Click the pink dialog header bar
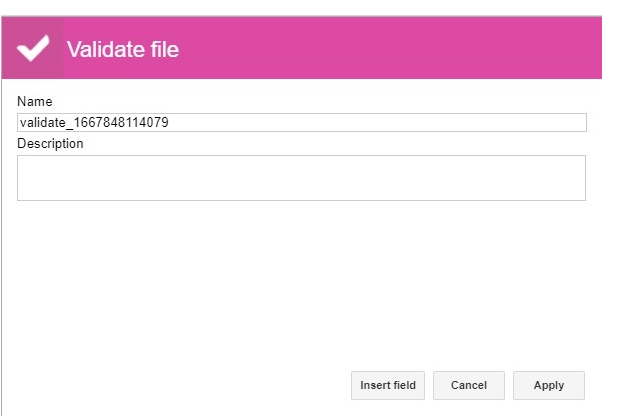The width and height of the screenshot is (631, 417). pyautogui.click(x=301, y=48)
